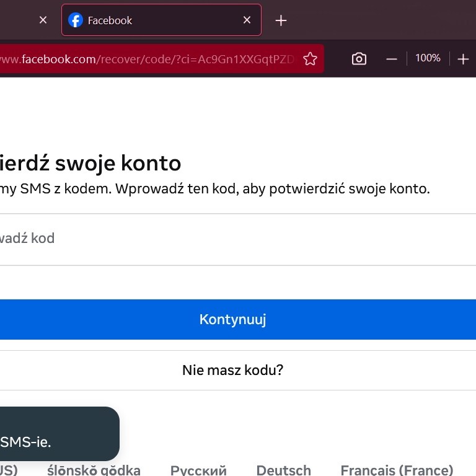The height and width of the screenshot is (476, 476).
Task: Take a screenshot with the camera icon
Action: click(x=359, y=59)
